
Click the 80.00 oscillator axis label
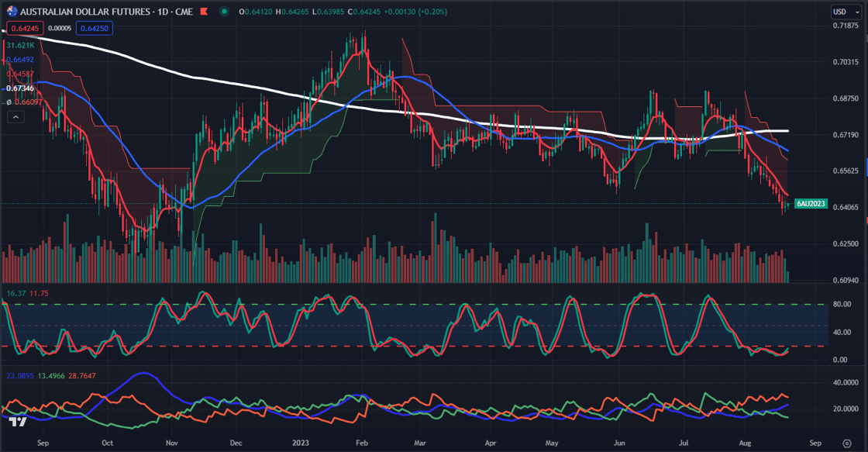(x=842, y=304)
